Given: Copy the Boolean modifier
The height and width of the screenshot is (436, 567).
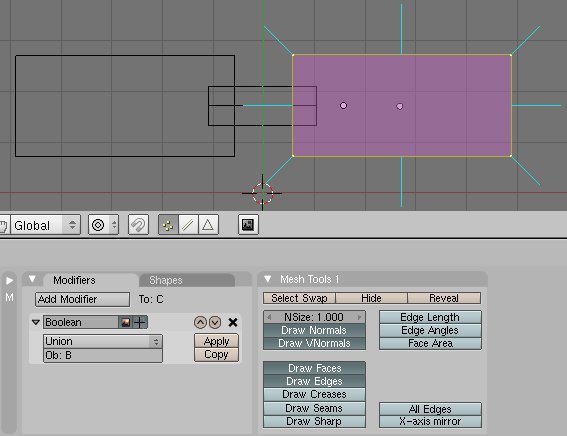Looking at the screenshot, I should click(216, 355).
